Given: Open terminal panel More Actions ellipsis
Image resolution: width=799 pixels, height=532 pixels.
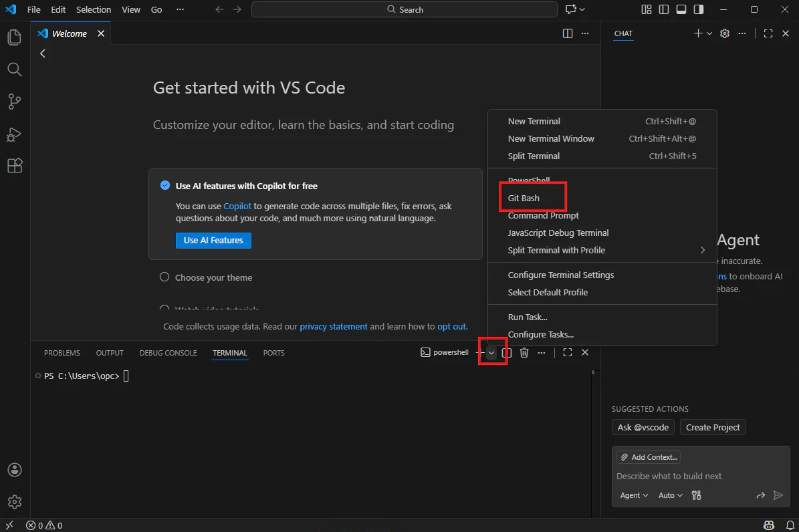Looking at the screenshot, I should (x=541, y=353).
